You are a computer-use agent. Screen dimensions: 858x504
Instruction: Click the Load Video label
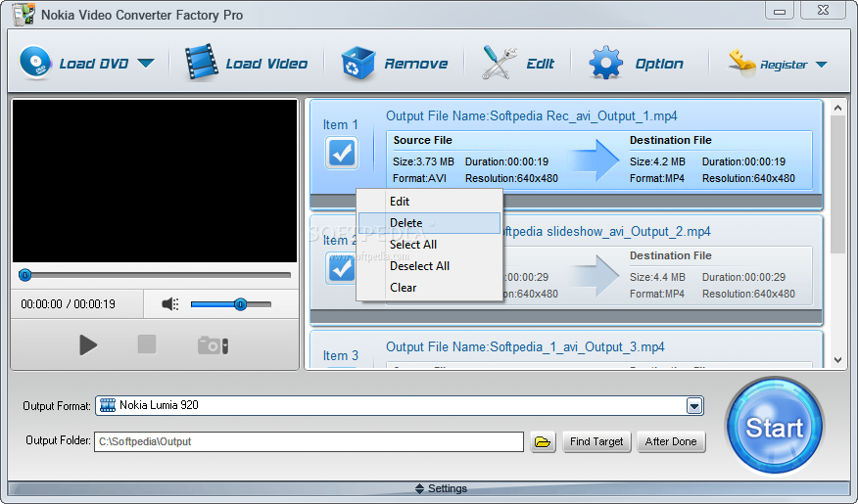click(x=266, y=64)
